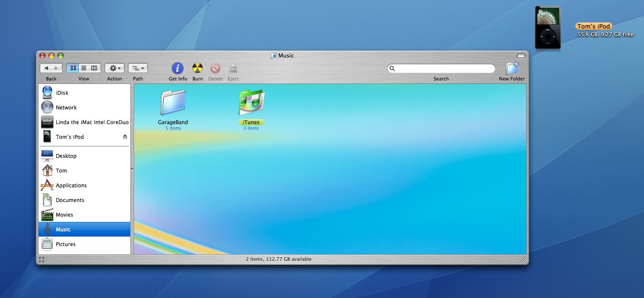The image size is (644, 298).
Task: Click "55.8 GB, 9.27 GB free" desktop text
Action: (x=605, y=35)
